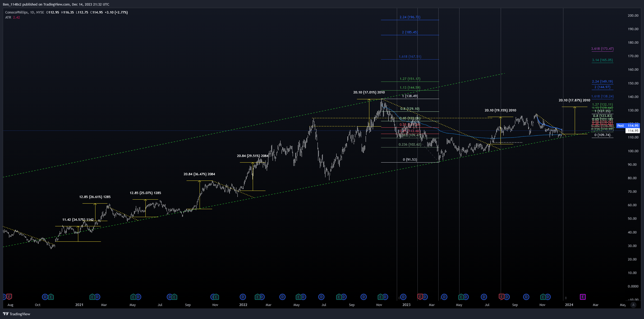Select the ATR indicator label
Viewport: 644px width, 319px height.
point(8,17)
